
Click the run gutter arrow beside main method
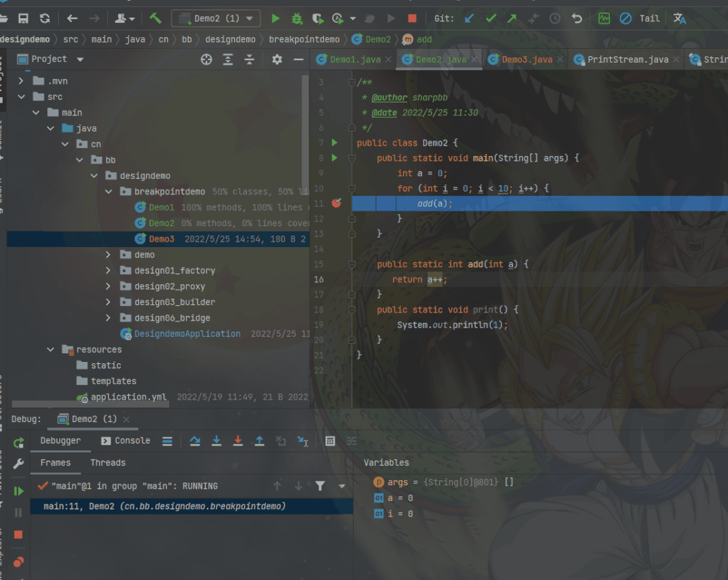334,158
